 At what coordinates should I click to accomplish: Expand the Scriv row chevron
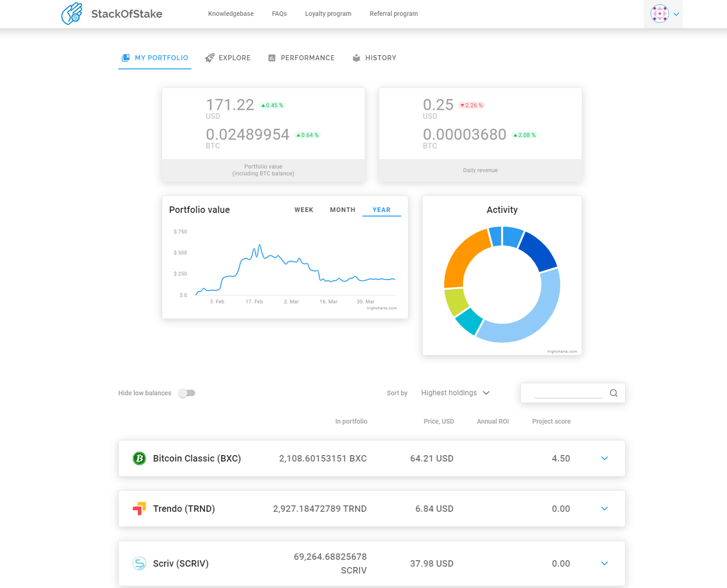click(x=604, y=564)
